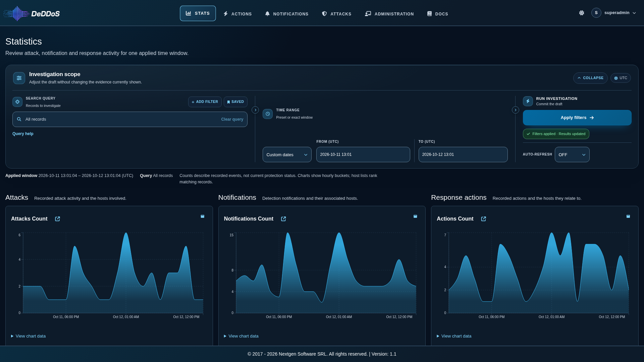Open the Docs page

(x=438, y=14)
